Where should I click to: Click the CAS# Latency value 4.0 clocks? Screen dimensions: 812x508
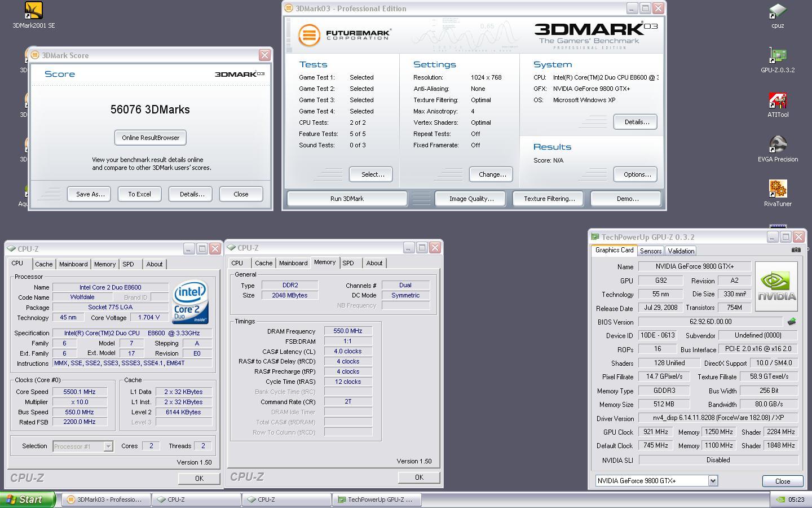[348, 351]
